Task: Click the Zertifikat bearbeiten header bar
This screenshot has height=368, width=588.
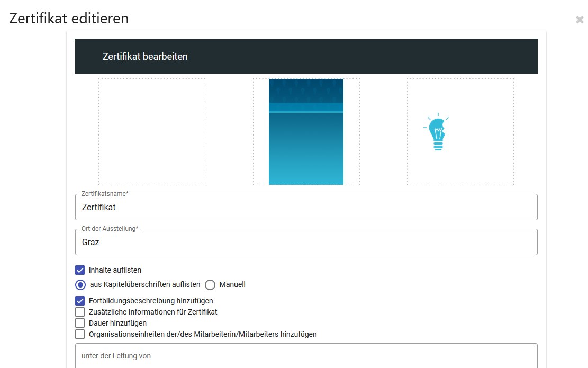Action: pyautogui.click(x=306, y=56)
